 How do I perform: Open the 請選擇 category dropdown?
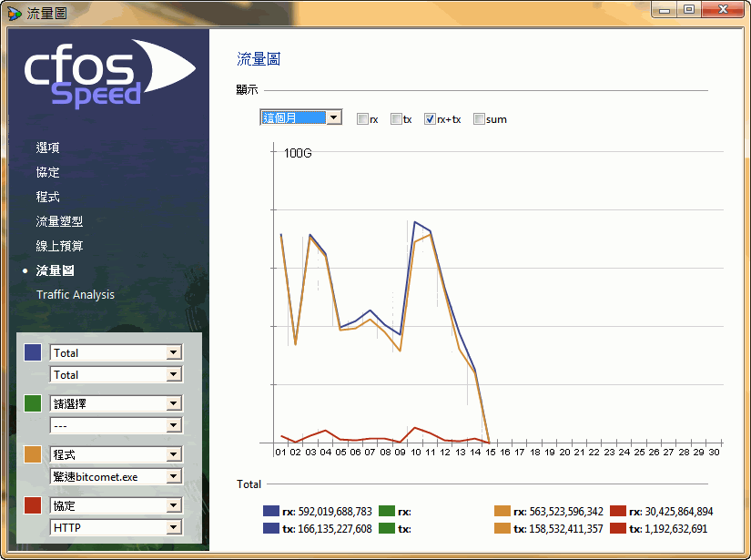coord(174,403)
